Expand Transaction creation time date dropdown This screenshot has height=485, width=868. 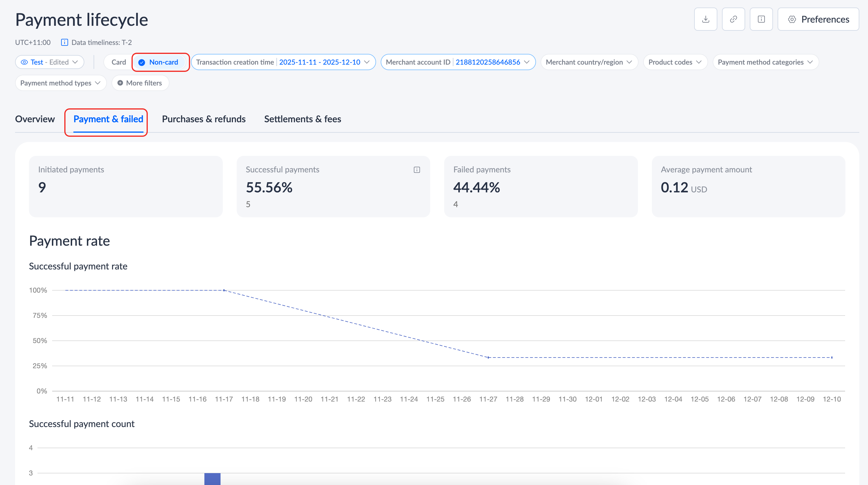[x=367, y=62]
